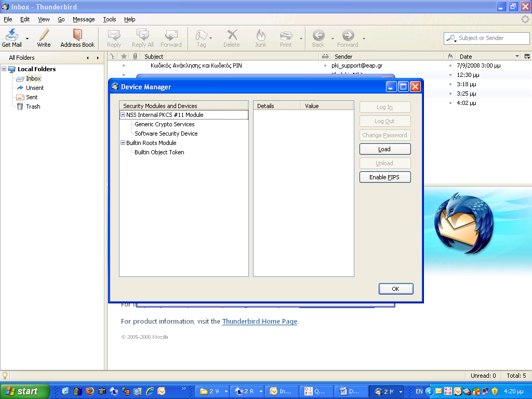
Task: Click the Enable FIPS button
Action: point(385,177)
